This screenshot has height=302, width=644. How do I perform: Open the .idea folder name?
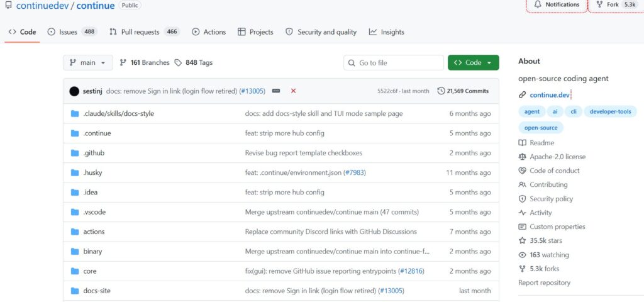click(x=91, y=193)
